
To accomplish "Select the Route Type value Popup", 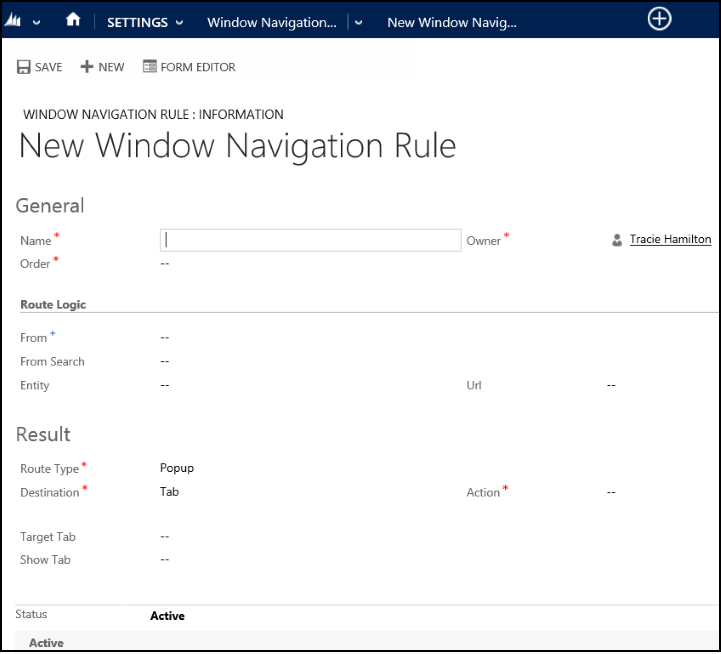I will tap(177, 468).
